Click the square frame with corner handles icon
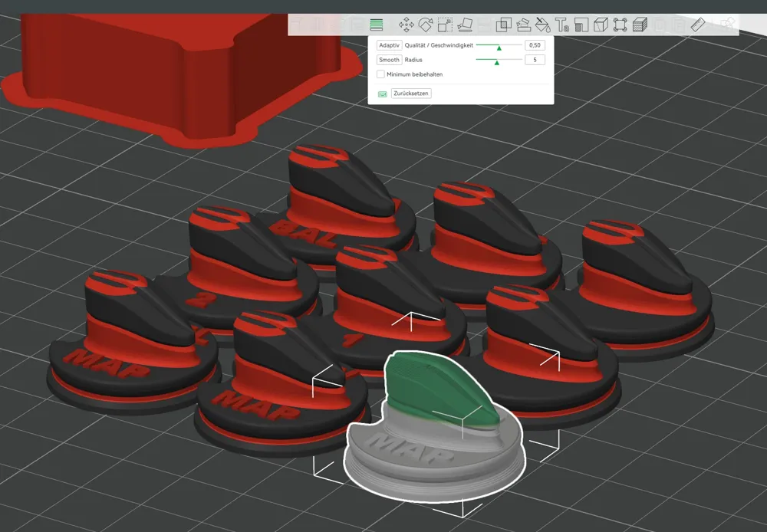Viewport: 767px width, 532px height. 620,25
